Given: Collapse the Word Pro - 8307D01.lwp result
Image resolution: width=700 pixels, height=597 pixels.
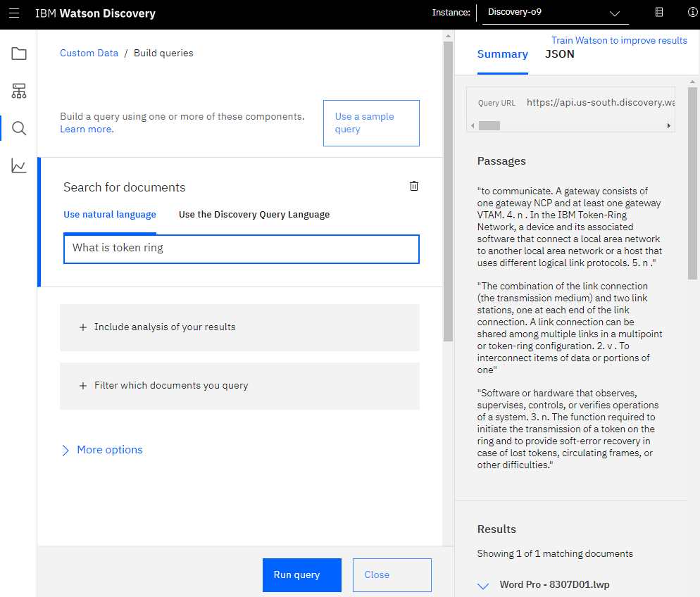Looking at the screenshot, I should coord(484,586).
